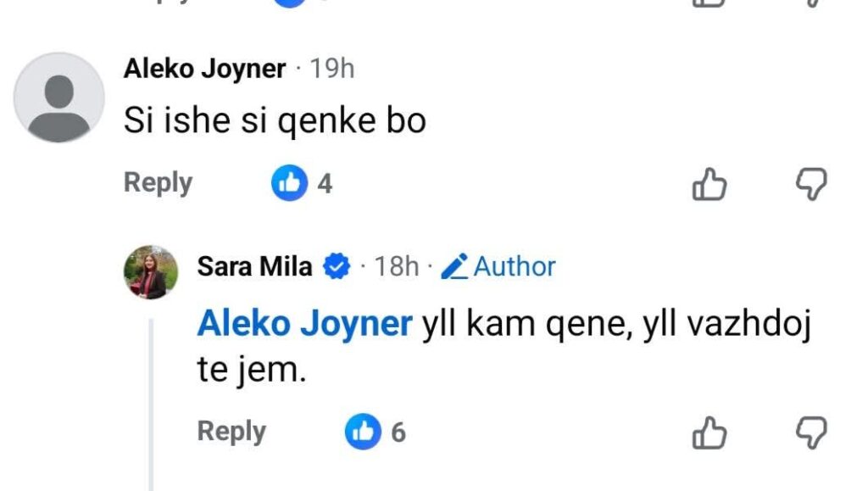The width and height of the screenshot is (868, 491).
Task: Reply to Sara Mila's response
Action: [x=231, y=432]
